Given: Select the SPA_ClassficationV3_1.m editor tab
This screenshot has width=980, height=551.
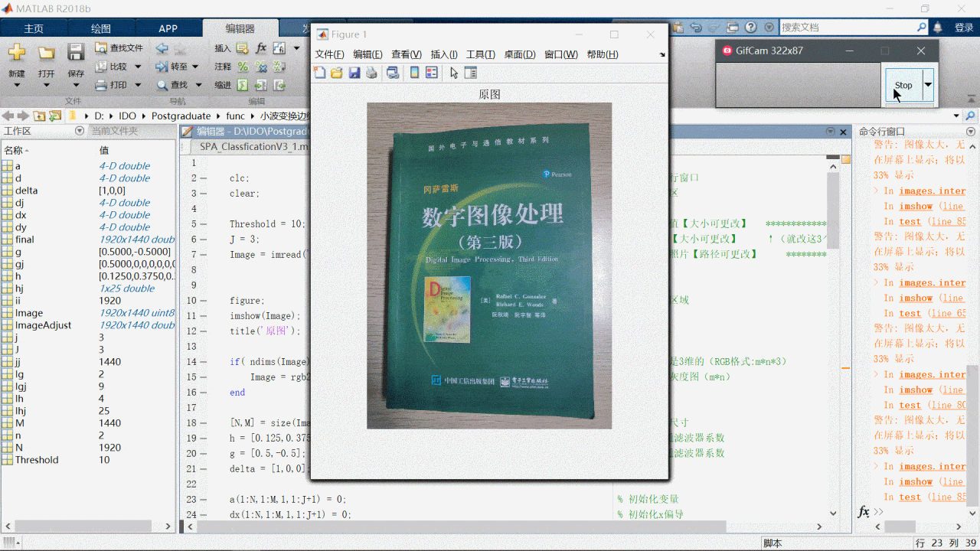Looking at the screenshot, I should 253,146.
